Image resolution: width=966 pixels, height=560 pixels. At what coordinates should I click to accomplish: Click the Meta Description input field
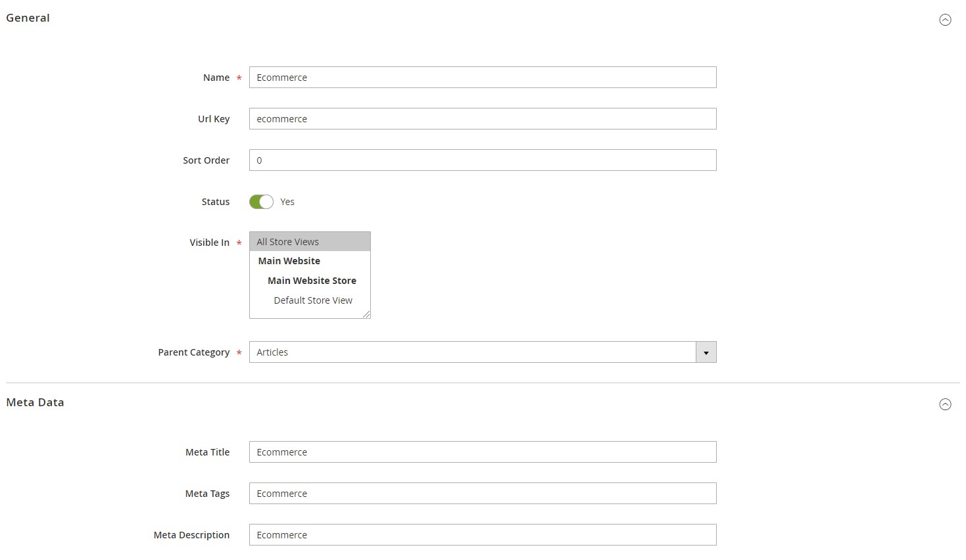point(483,535)
